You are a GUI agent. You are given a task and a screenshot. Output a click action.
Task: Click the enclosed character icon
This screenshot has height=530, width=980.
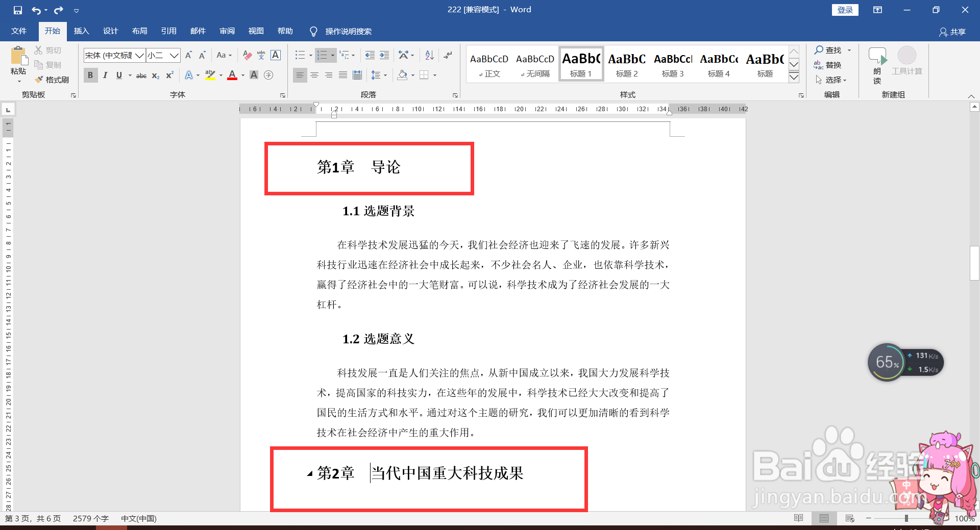tap(268, 75)
